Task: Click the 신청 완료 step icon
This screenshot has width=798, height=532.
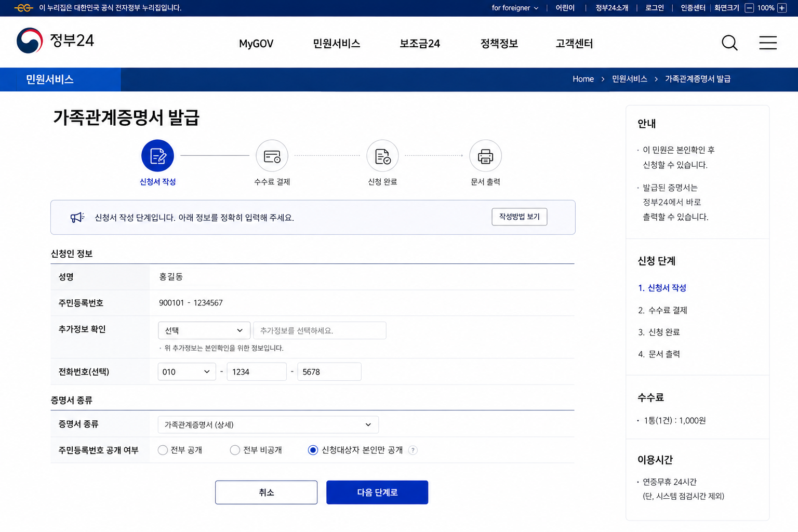Action: point(382,155)
